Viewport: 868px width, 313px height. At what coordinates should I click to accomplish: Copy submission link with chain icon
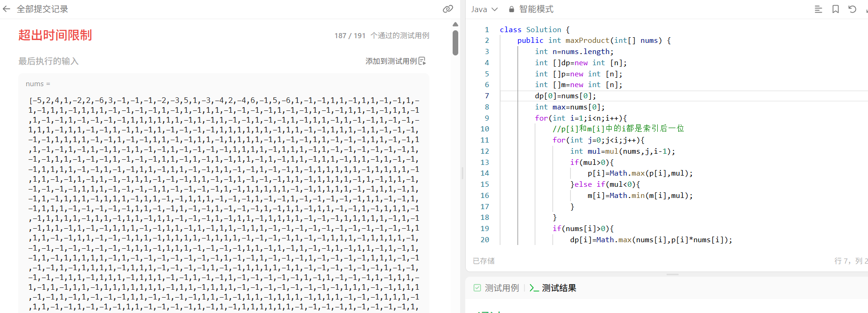[x=448, y=9]
